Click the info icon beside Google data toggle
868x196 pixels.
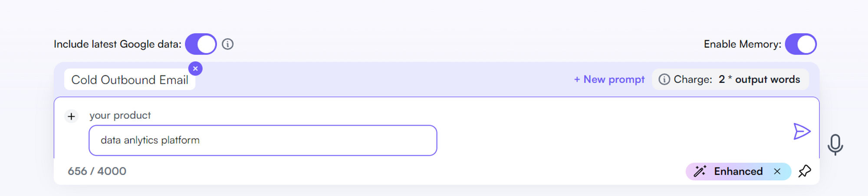[x=228, y=44]
